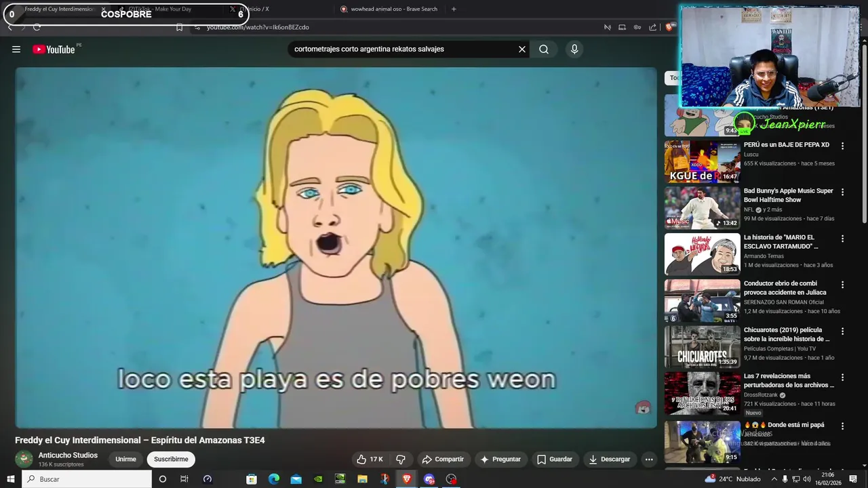The width and height of the screenshot is (868, 488).
Task: Dislike the video with thumbs down
Action: (401, 460)
